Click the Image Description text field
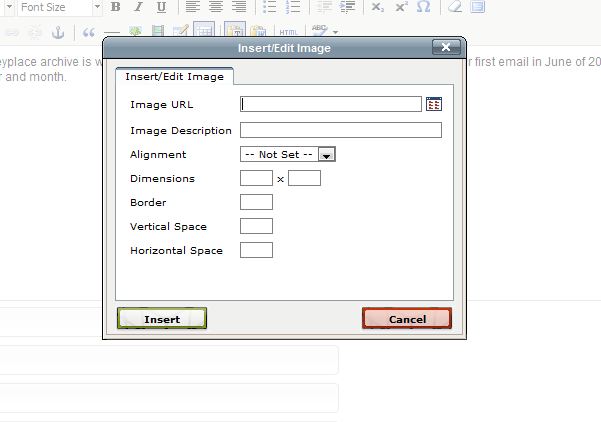The image size is (601, 422). 340,130
